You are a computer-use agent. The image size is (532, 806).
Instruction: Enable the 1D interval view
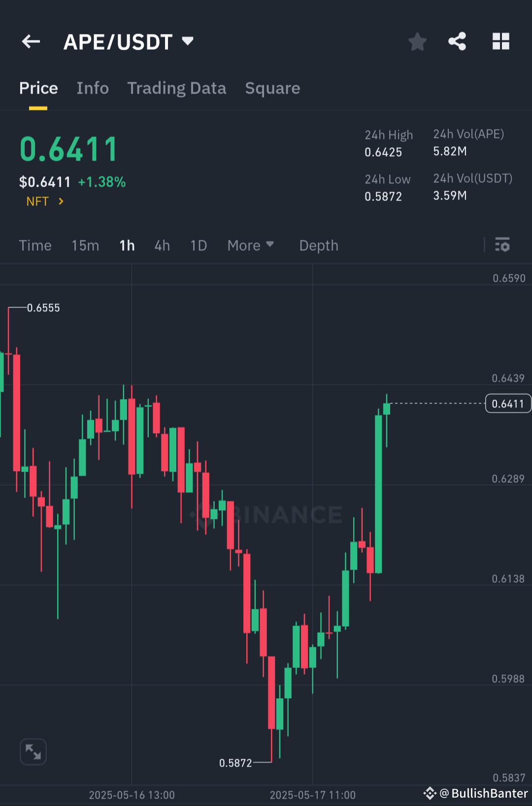[x=198, y=245]
